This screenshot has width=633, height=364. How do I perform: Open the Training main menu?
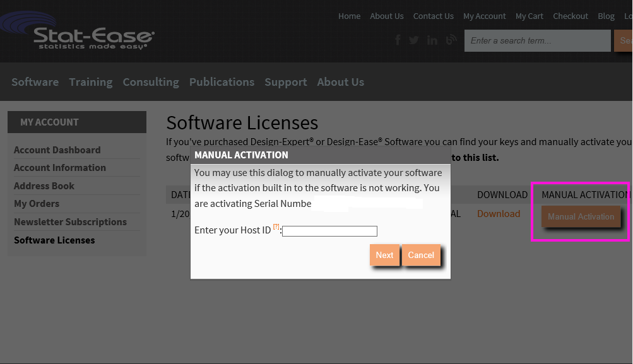tap(91, 82)
